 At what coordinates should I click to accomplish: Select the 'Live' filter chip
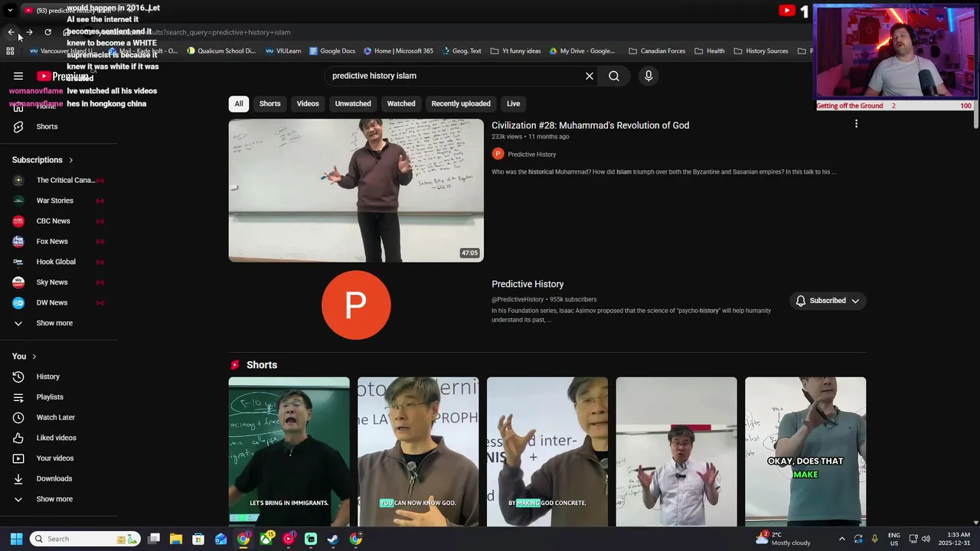point(513,103)
